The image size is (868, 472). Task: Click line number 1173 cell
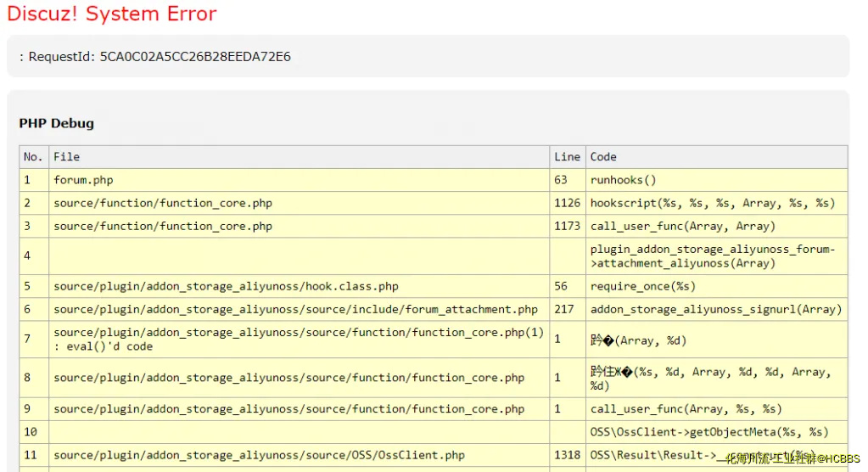pos(568,227)
